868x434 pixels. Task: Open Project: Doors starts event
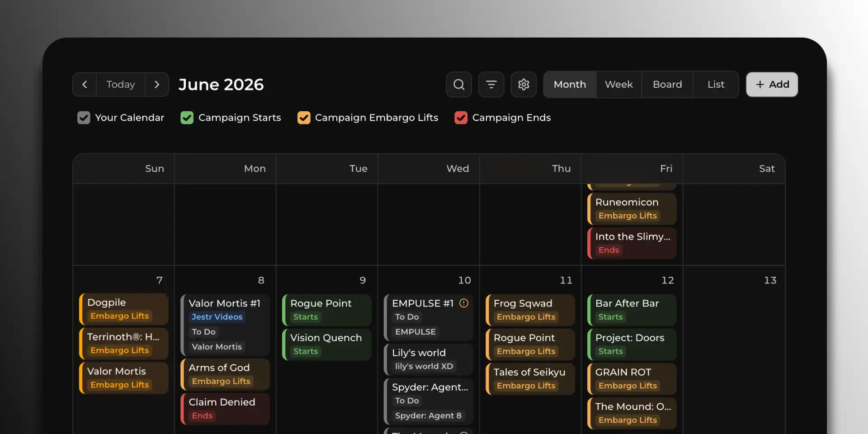coord(632,344)
